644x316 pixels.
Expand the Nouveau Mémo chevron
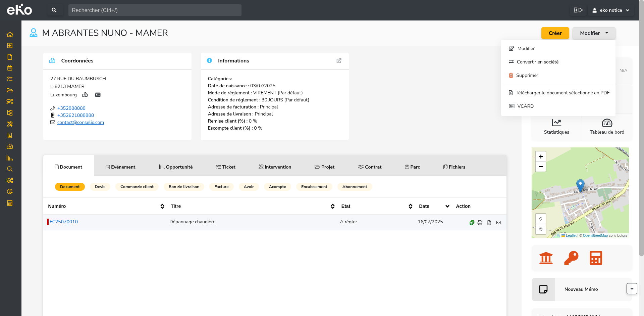click(632, 289)
